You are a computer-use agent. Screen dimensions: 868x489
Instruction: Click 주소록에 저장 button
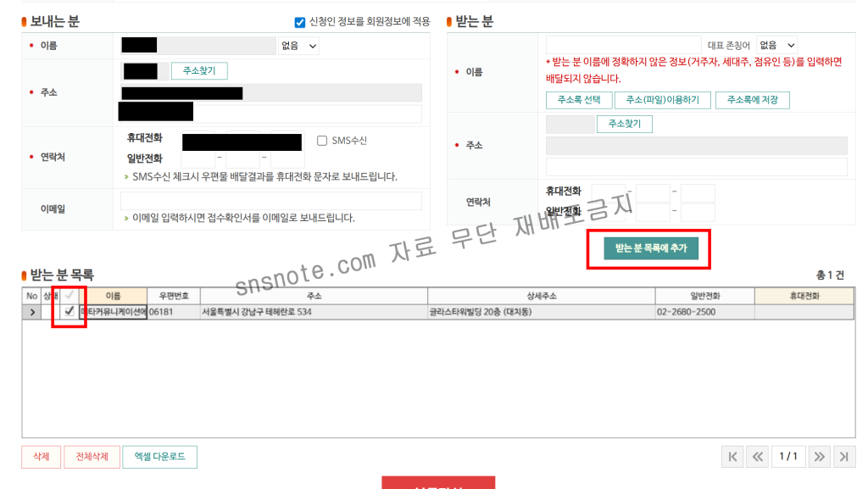tap(753, 100)
